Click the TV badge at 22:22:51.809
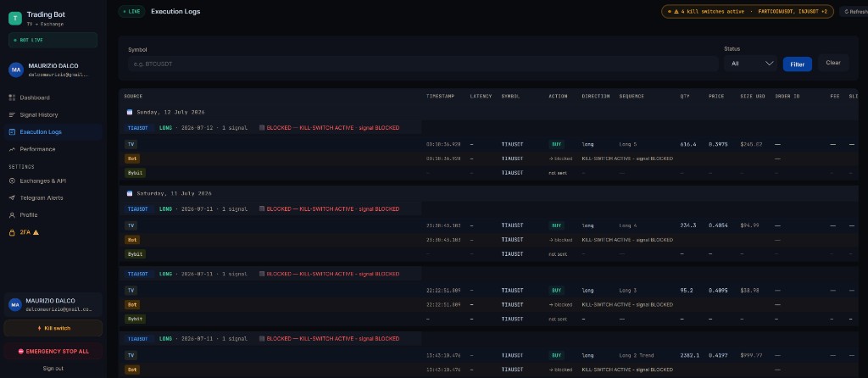 (131, 290)
